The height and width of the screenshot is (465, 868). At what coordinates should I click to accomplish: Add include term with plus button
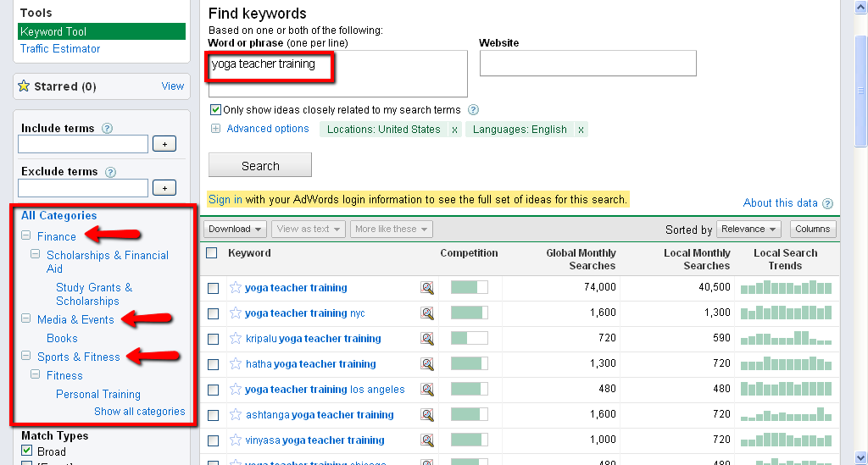pyautogui.click(x=164, y=144)
